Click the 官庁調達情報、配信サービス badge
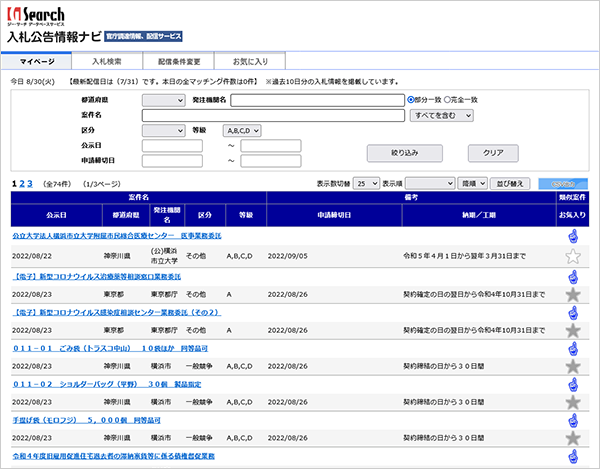Viewport: 600px width, 469px height. point(143,36)
